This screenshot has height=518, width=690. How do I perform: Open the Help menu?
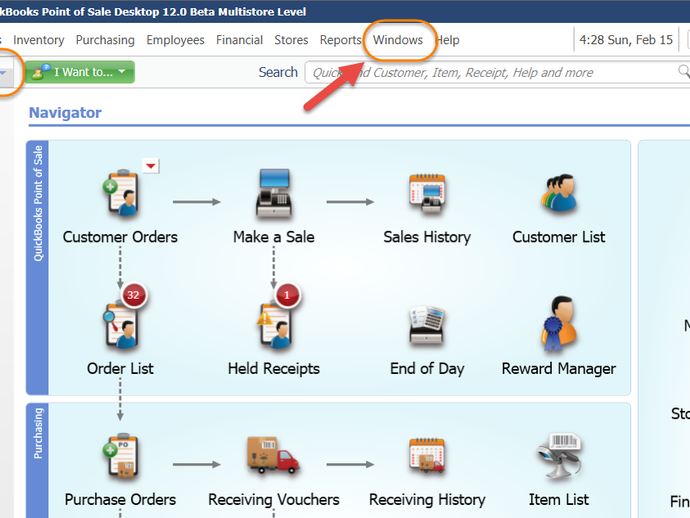click(x=447, y=40)
